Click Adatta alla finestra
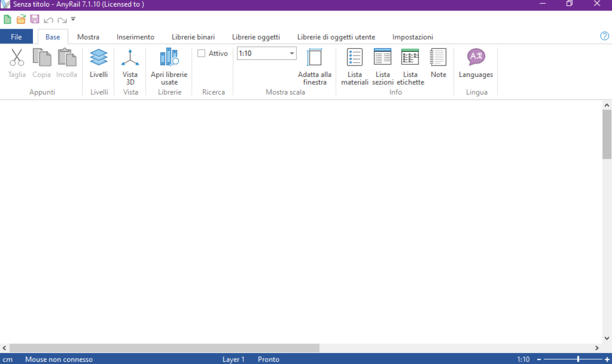612x364 pixels. click(x=315, y=67)
